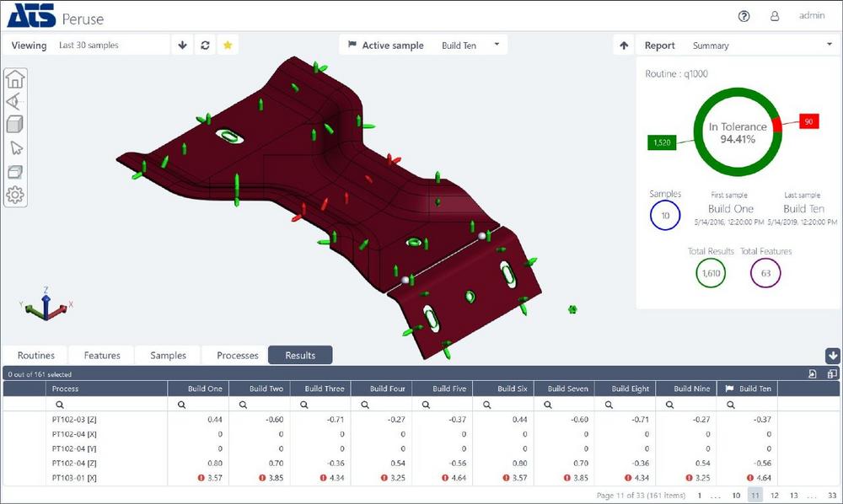Viewport: 843px width, 504px height.
Task: Click the Process column header
Action: [106, 389]
